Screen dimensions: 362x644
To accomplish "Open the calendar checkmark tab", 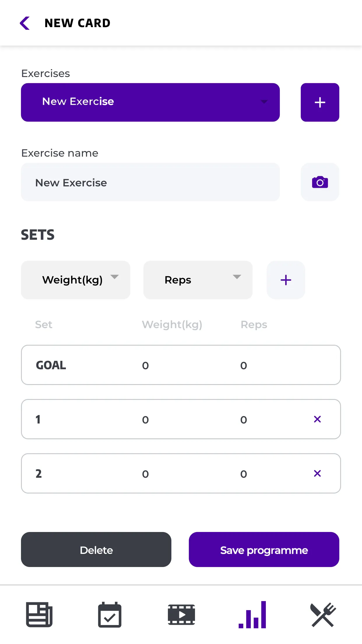I will (x=110, y=615).
